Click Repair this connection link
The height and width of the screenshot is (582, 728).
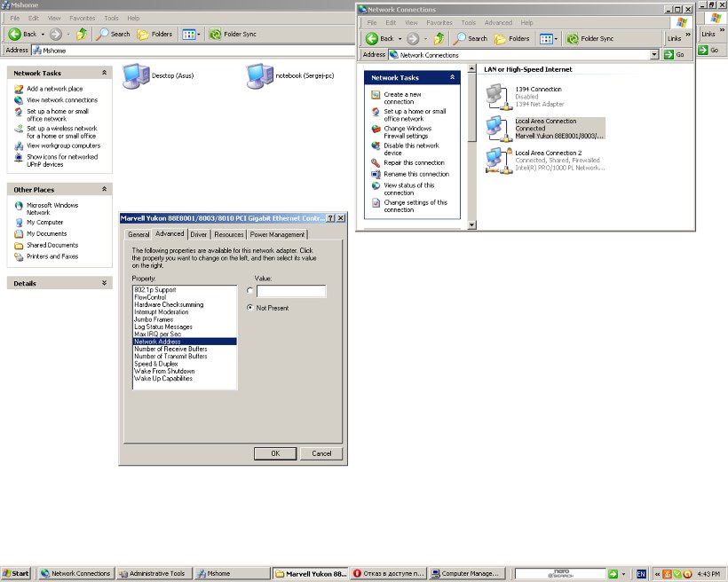(414, 163)
